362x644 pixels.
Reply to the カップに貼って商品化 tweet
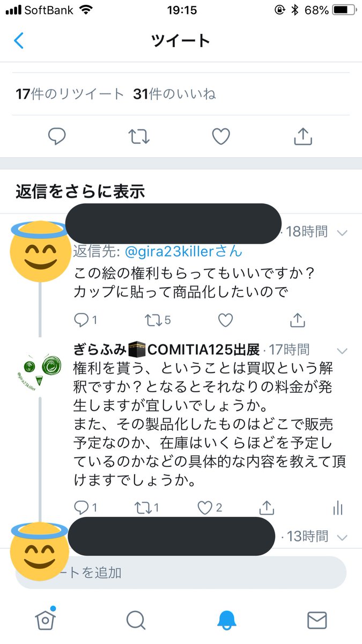pos(80,320)
